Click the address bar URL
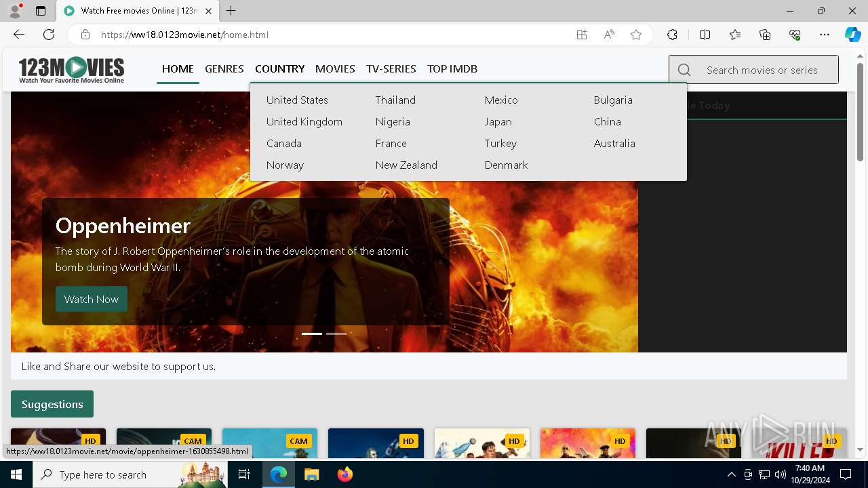Screen dimensions: 868x488 [184, 35]
